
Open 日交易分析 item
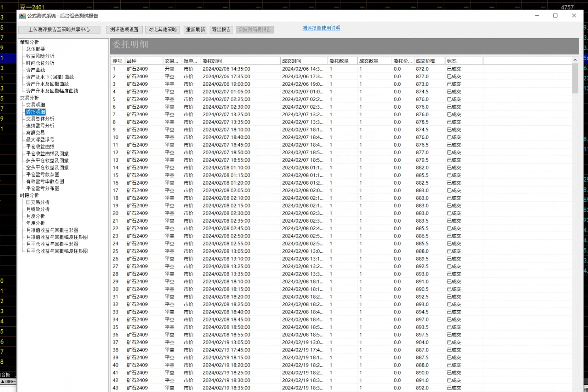click(38, 202)
